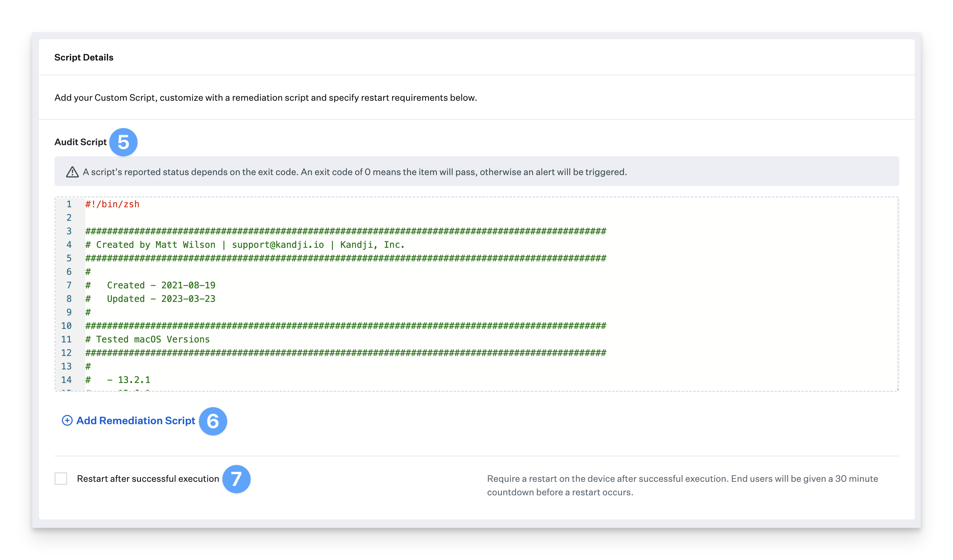This screenshot has height=560, width=953.
Task: Click the #!/bin/zsh shebang line
Action: click(x=112, y=204)
